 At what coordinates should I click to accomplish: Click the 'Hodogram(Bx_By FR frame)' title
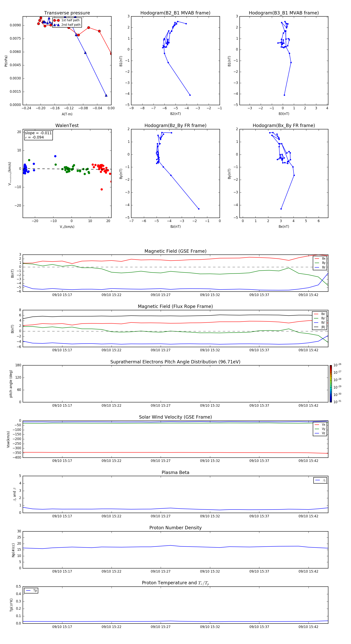pos(284,125)
